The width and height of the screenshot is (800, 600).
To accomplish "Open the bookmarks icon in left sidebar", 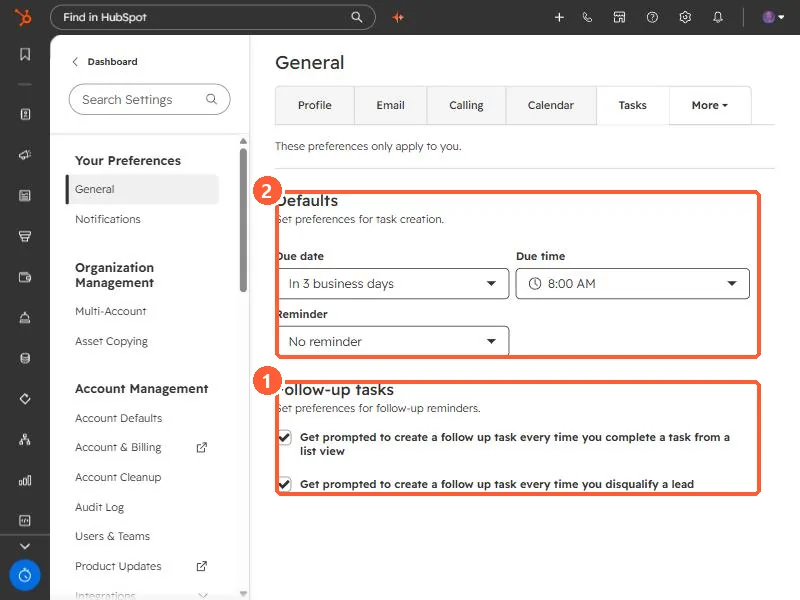I will [x=24, y=54].
